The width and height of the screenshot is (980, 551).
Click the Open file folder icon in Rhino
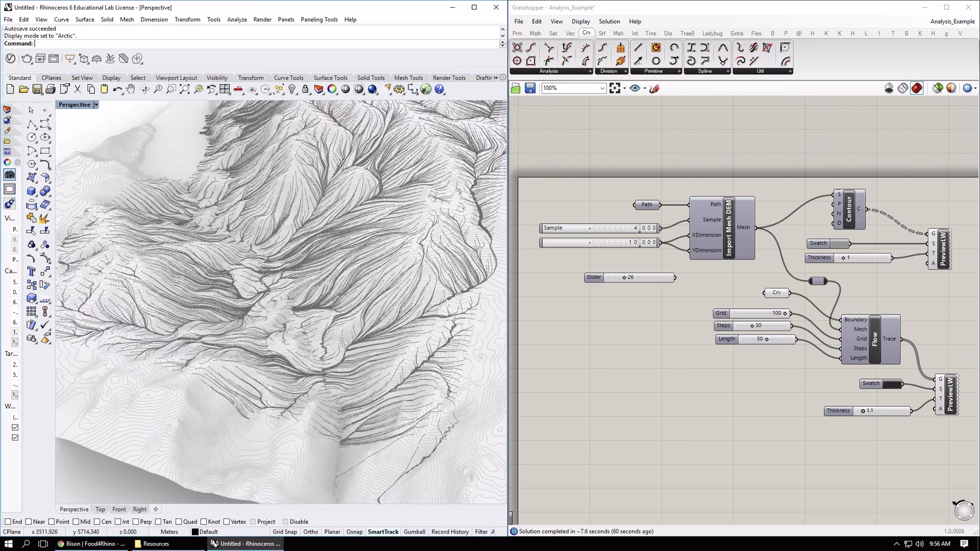pos(23,89)
